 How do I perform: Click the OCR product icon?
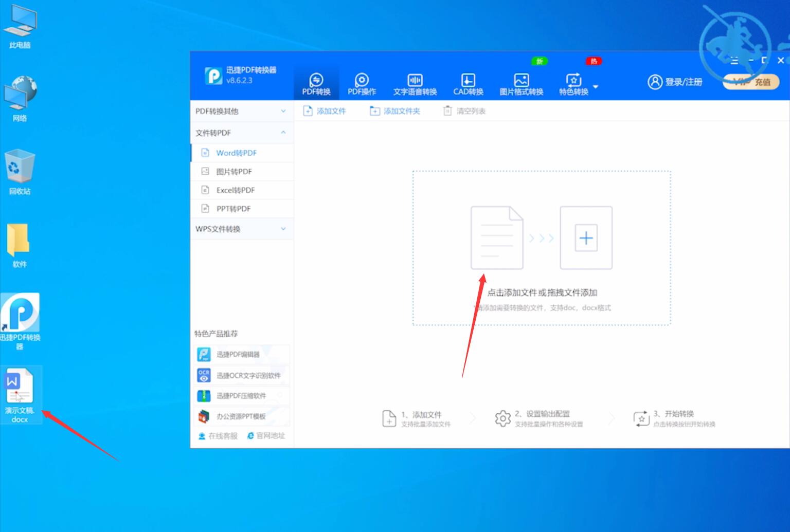[x=204, y=375]
